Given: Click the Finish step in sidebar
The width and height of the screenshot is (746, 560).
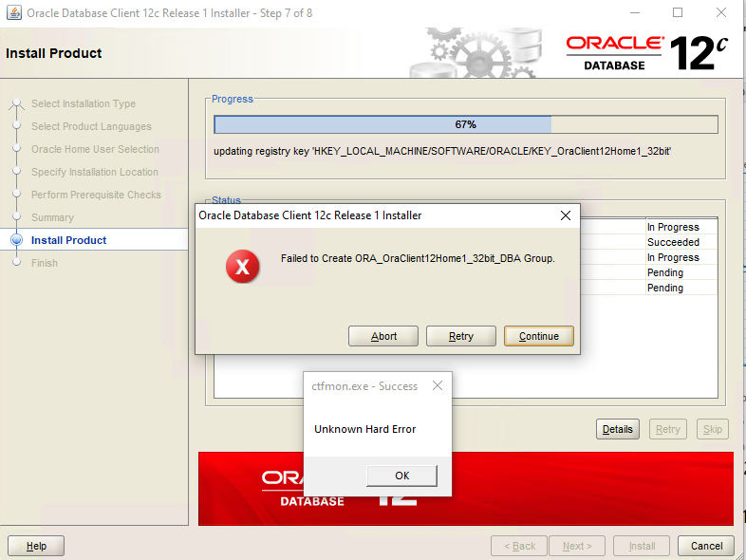Looking at the screenshot, I should click(45, 263).
